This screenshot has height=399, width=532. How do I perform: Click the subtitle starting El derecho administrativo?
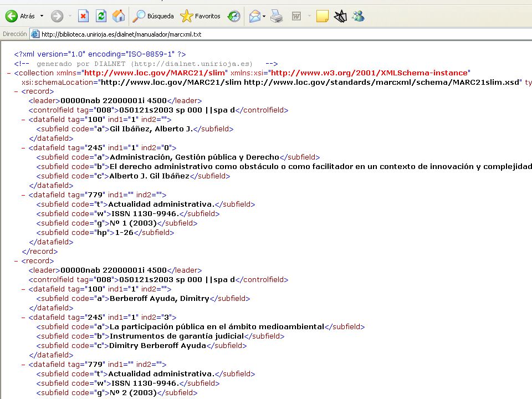pyautogui.click(x=321, y=167)
